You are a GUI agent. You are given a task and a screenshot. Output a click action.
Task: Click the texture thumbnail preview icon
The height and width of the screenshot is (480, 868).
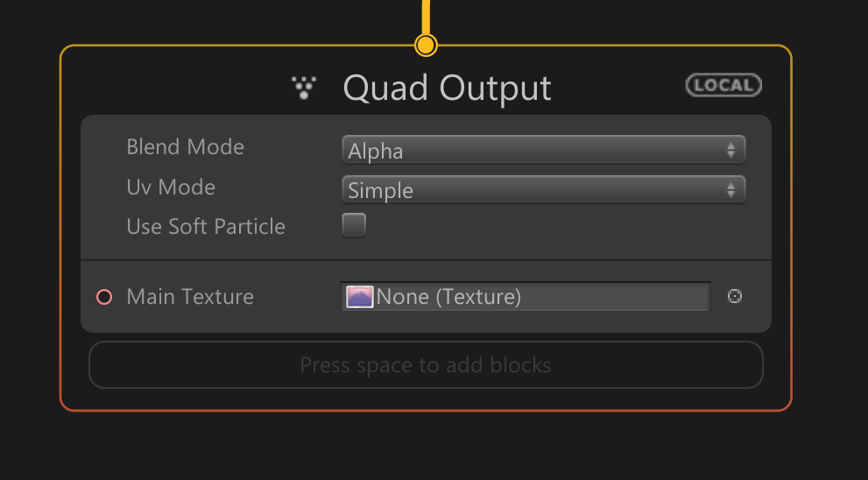point(360,297)
